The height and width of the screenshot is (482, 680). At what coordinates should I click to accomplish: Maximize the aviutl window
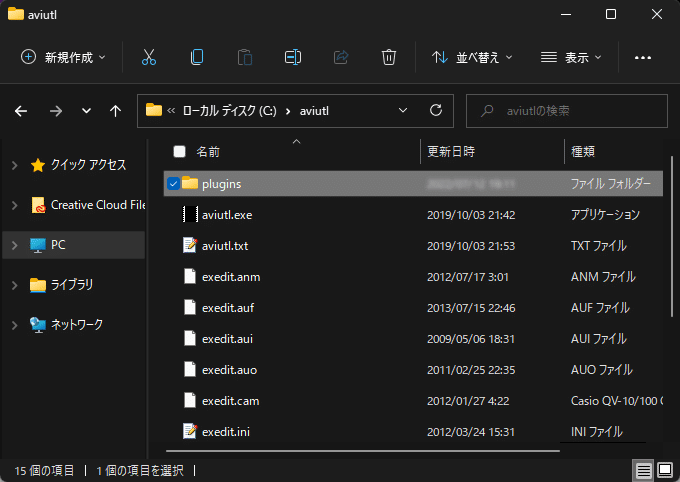611,14
